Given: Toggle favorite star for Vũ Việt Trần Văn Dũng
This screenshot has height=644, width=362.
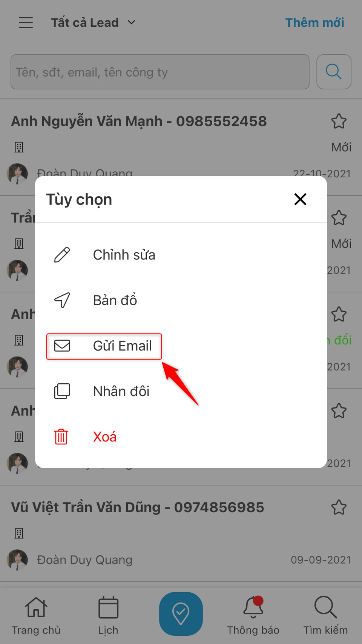Looking at the screenshot, I should tap(339, 507).
